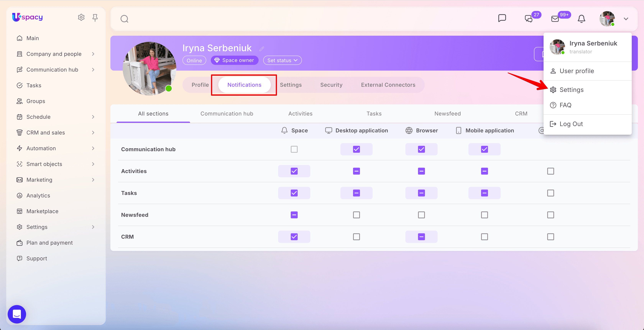Open FAQ from the user menu
Screen dimensions: 644x330
(x=587, y=105)
